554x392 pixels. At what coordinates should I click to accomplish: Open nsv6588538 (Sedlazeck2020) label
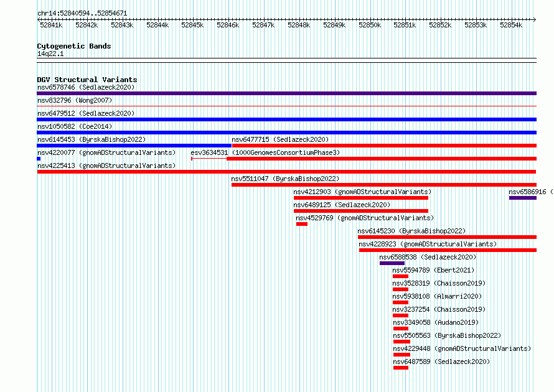tap(428, 257)
